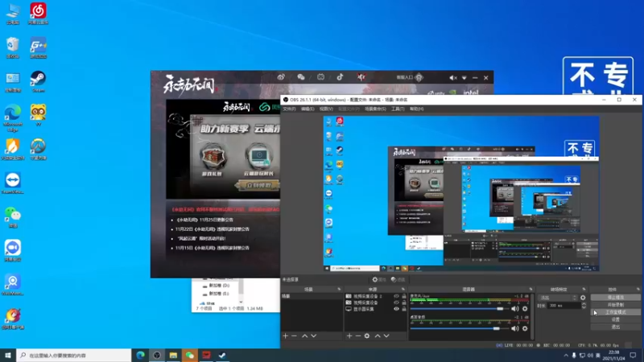Move the selected scene up
Image resolution: width=644 pixels, height=362 pixels.
click(305, 335)
